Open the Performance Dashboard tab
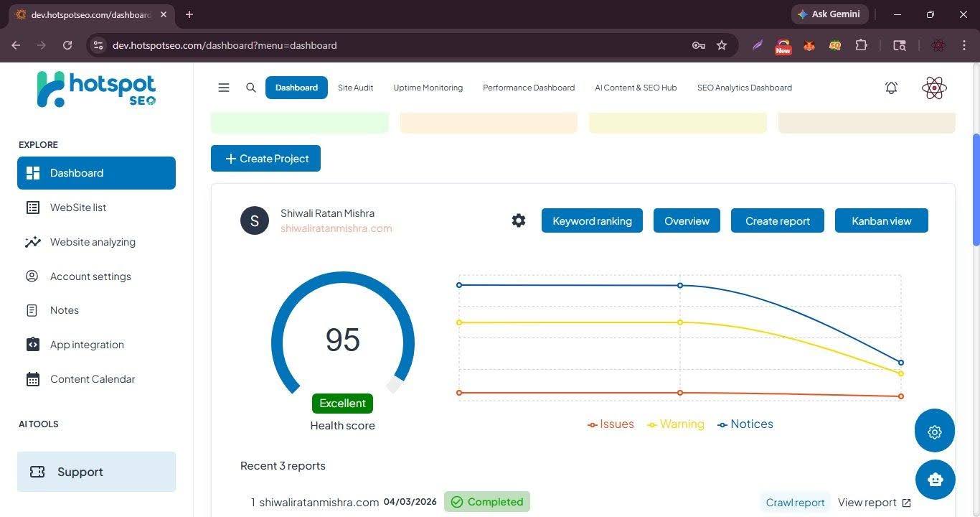 529,88
